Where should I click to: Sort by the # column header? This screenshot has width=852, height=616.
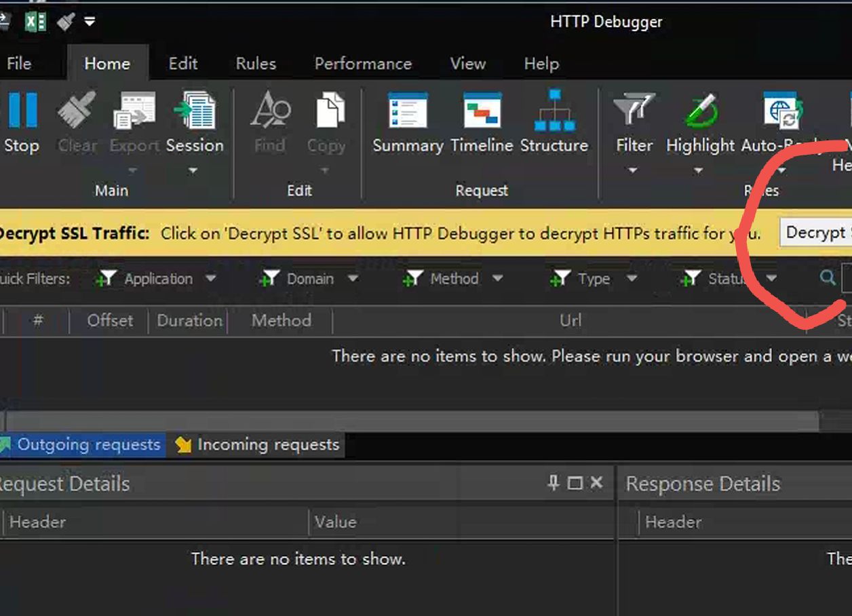pos(38,320)
